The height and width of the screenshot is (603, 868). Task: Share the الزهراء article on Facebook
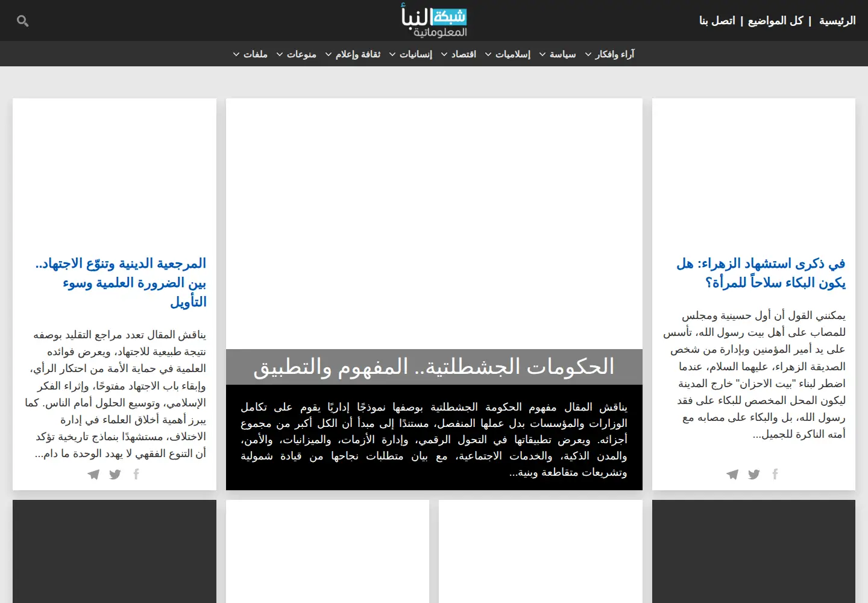click(x=775, y=474)
